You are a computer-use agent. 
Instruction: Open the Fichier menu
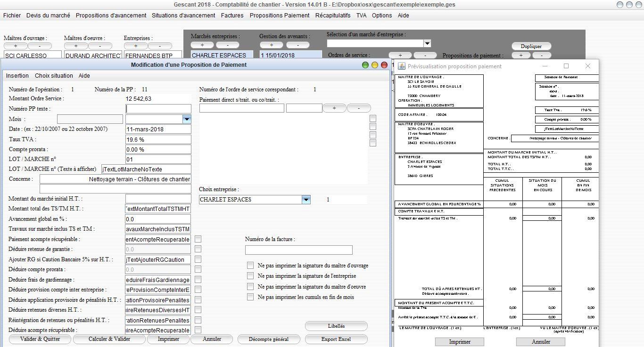(12, 16)
